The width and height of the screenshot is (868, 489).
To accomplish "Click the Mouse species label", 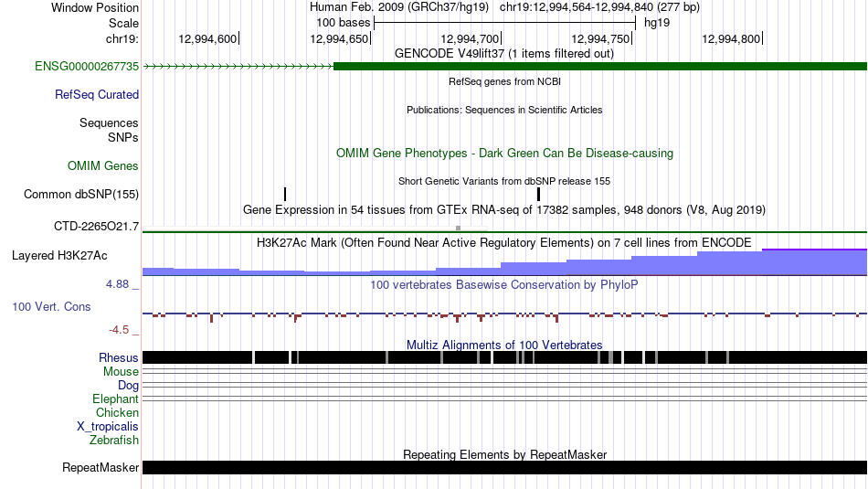I will tap(121, 372).
